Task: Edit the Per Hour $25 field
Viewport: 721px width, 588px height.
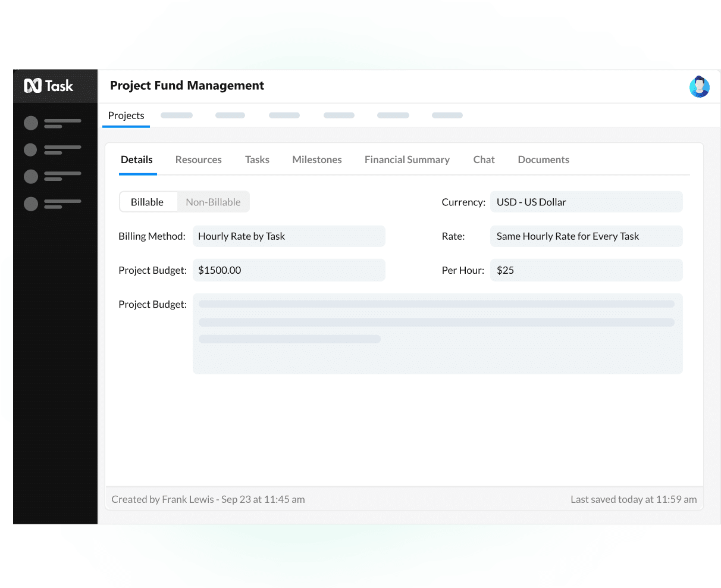Action: click(x=586, y=270)
